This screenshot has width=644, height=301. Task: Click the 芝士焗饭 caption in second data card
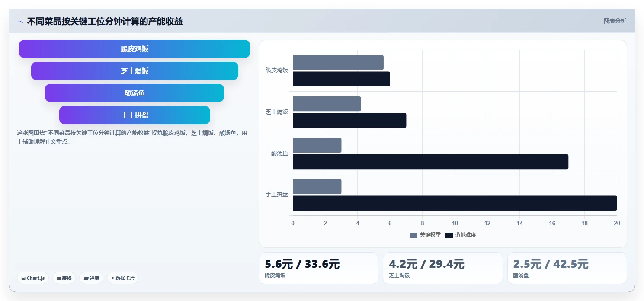point(399,275)
